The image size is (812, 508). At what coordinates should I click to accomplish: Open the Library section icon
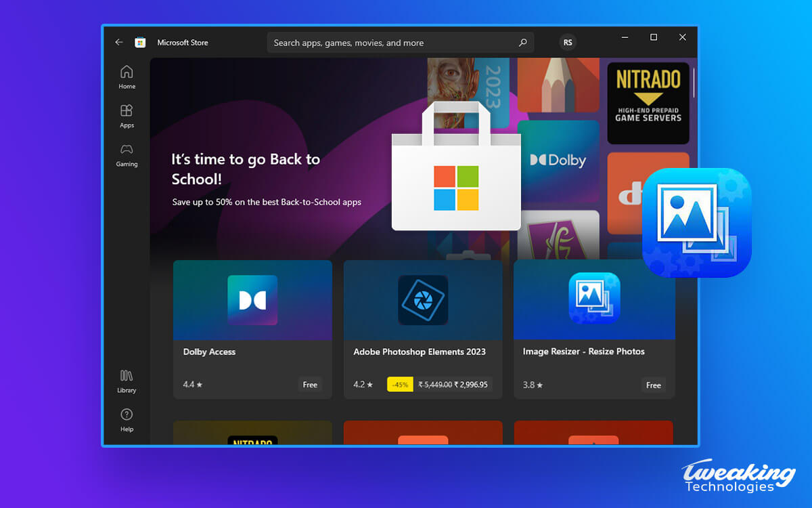click(127, 375)
